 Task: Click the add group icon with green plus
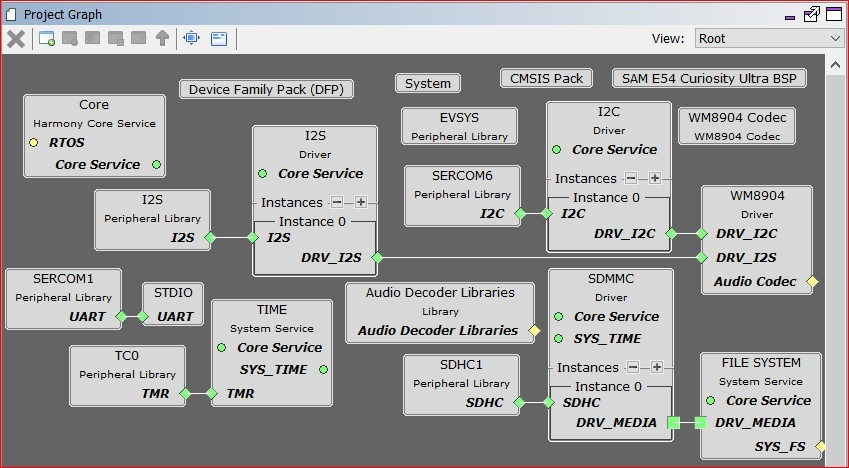[47, 38]
